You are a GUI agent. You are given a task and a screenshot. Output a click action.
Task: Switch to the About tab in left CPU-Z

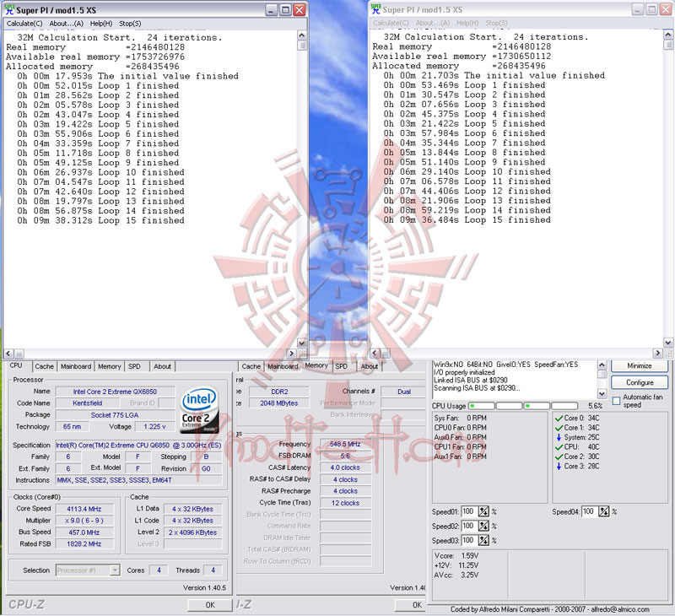point(162,366)
